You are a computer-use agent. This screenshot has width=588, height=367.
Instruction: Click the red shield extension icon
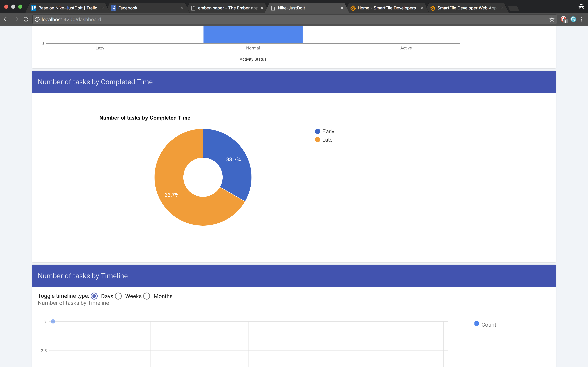563,19
